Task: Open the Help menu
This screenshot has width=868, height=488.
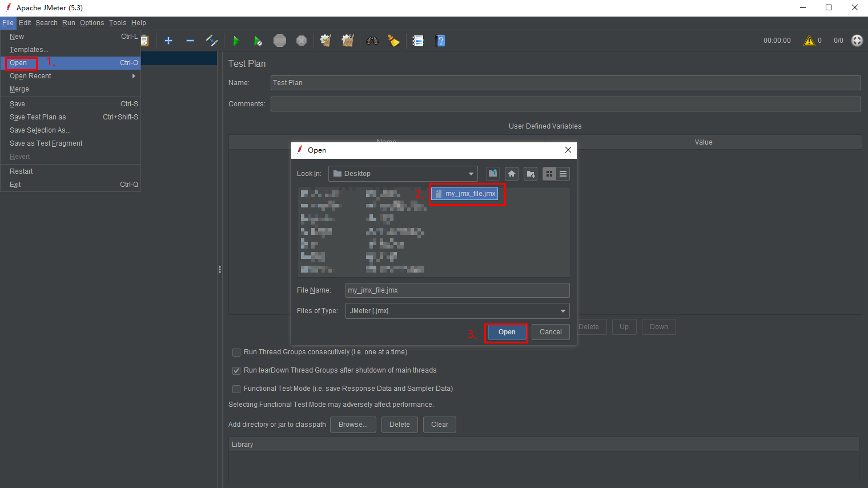Action: coord(139,23)
